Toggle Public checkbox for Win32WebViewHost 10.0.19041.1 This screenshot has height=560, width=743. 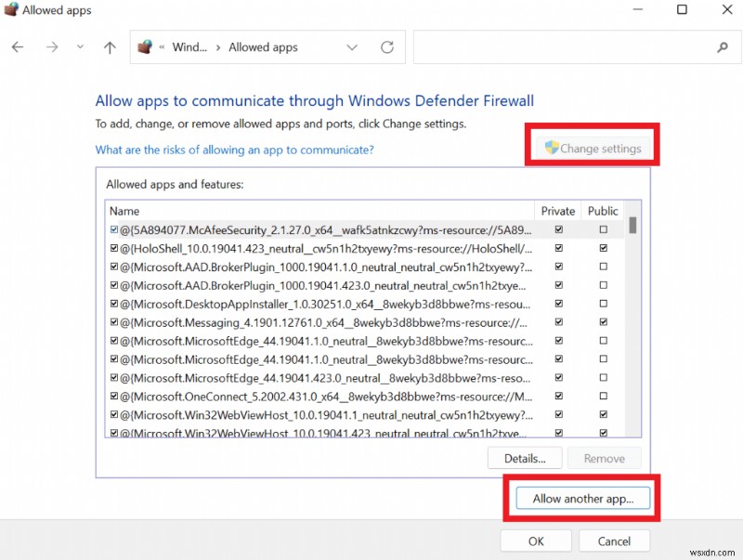coord(603,414)
